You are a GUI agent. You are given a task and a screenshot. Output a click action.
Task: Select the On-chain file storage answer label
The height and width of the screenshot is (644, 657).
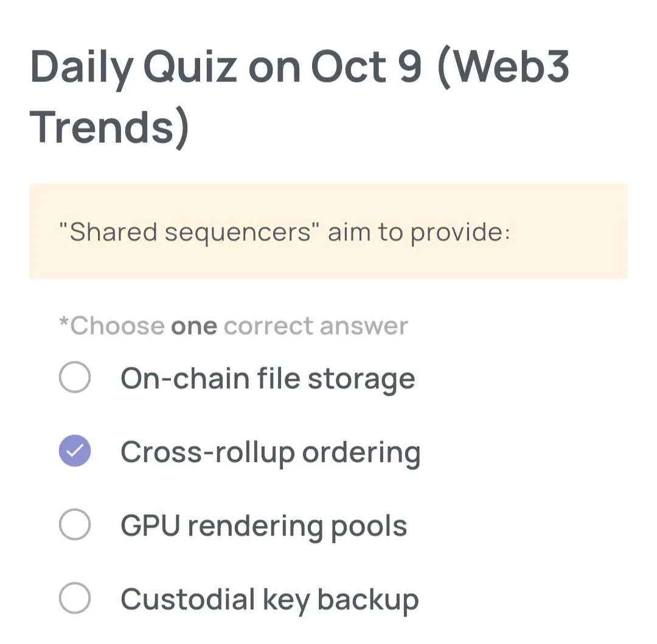(x=268, y=377)
